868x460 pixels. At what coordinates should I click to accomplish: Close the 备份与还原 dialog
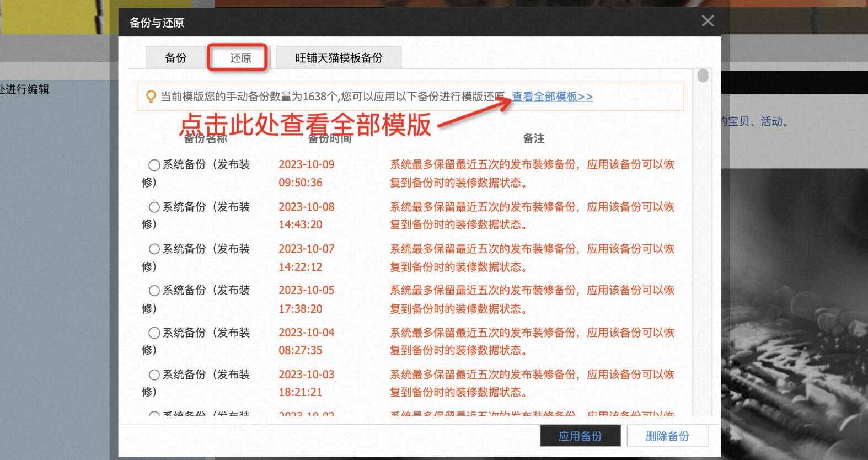pos(708,21)
